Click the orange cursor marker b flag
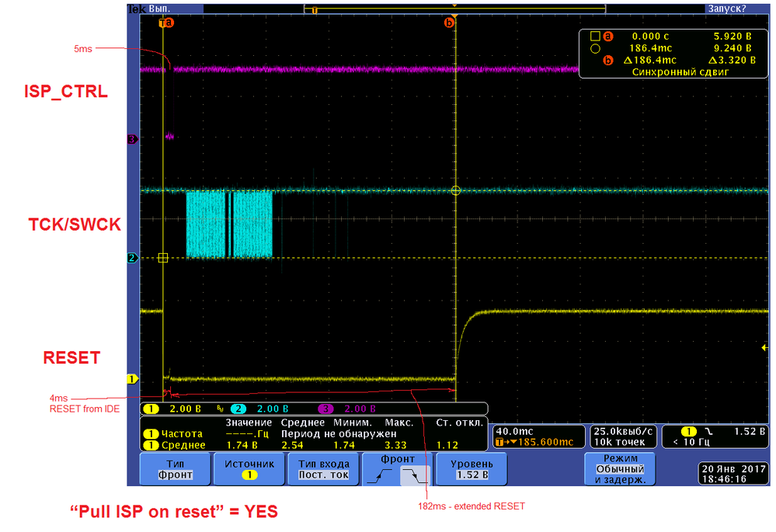Image resolution: width=776 pixels, height=532 pixels. coord(448,24)
